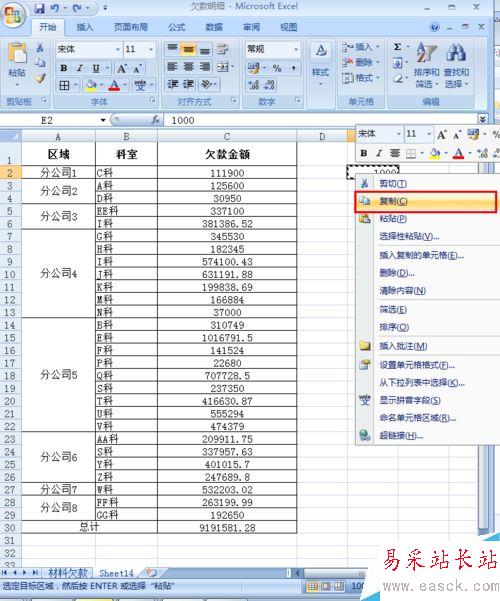Apply ribbon red font color A
The width and height of the screenshot is (500, 601).
[114, 85]
